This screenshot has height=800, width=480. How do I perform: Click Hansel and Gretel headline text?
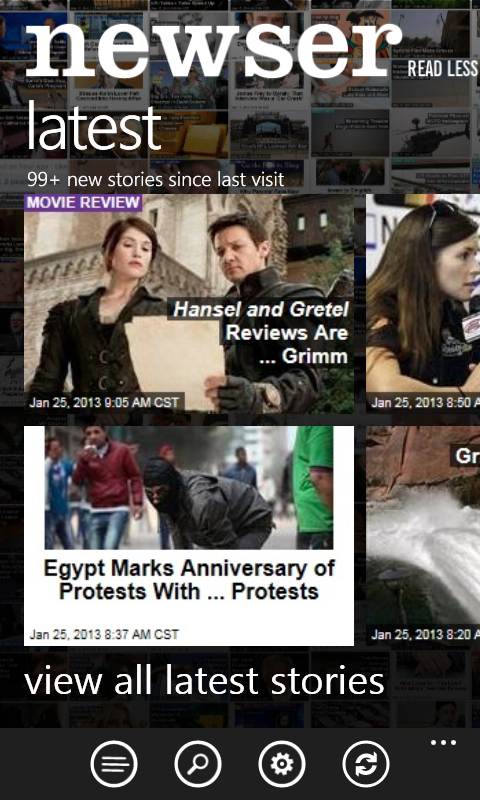(x=261, y=333)
